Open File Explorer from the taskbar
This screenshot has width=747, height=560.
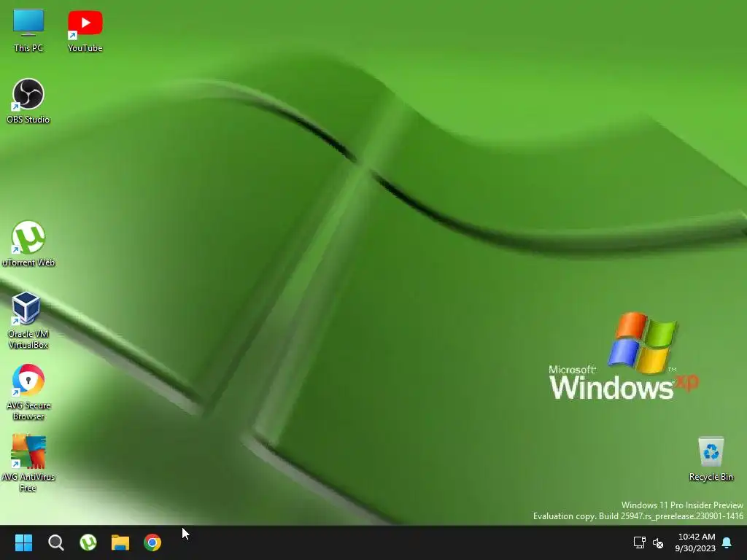click(x=120, y=542)
